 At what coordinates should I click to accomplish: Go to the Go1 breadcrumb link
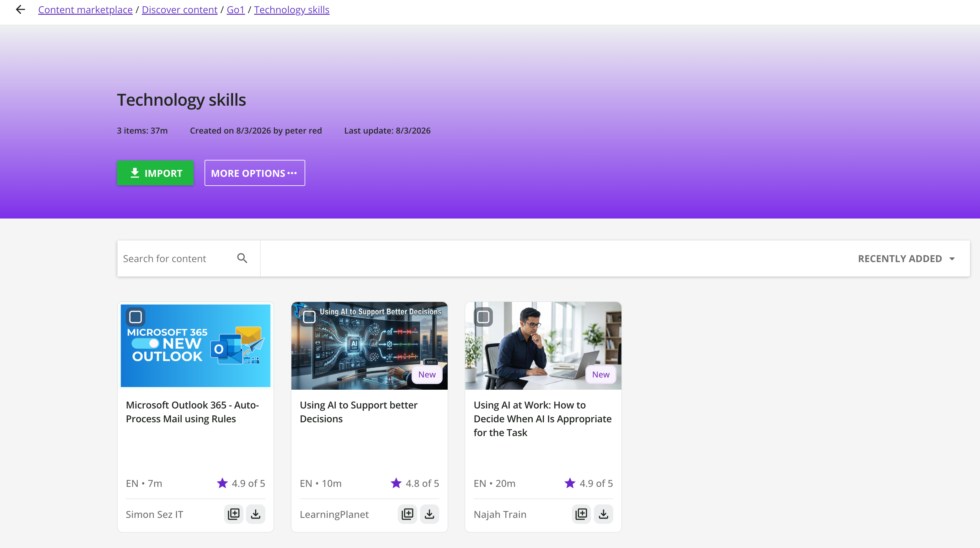[236, 9]
